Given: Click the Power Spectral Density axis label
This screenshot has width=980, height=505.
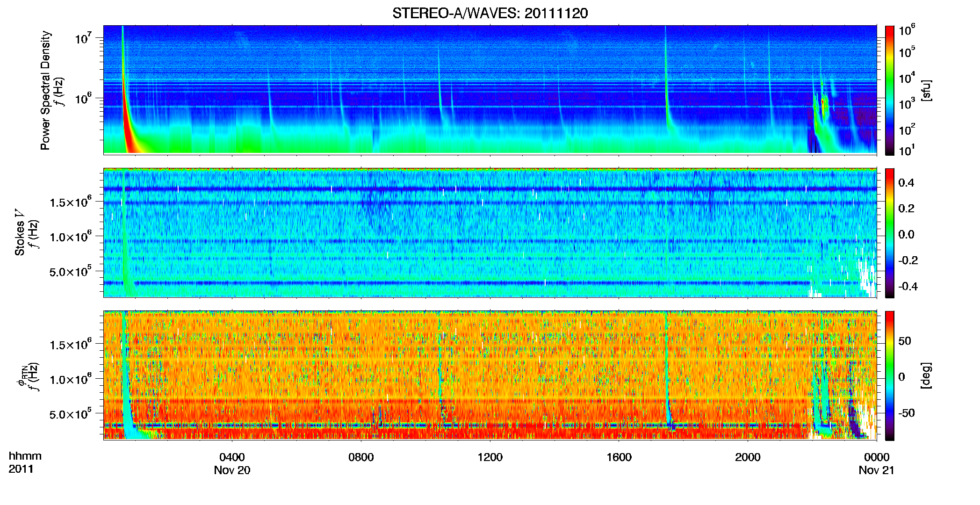Looking at the screenshot, I should 45,90.
